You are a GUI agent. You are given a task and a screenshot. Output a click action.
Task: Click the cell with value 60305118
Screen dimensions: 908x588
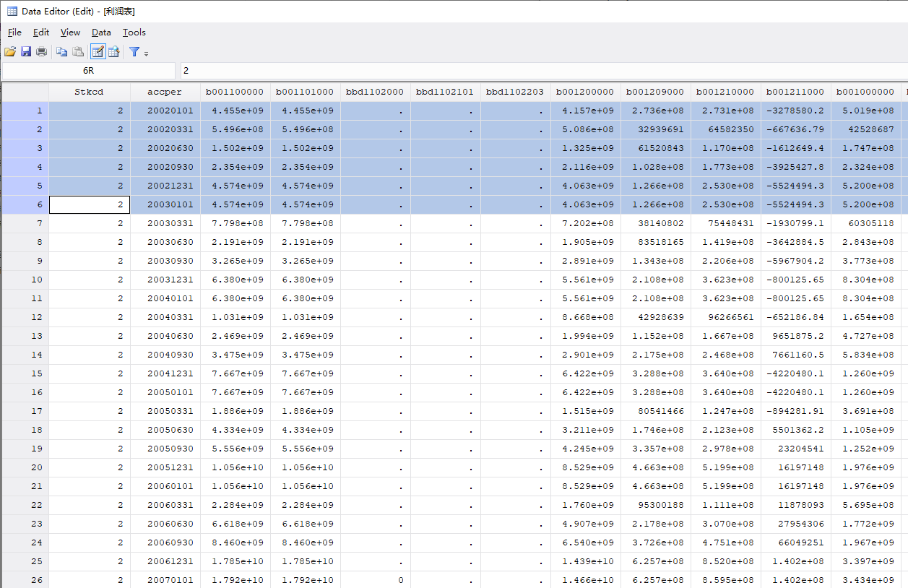[x=865, y=223]
